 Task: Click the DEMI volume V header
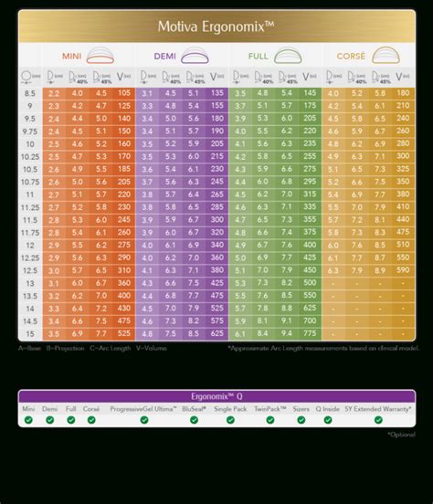click(x=217, y=77)
